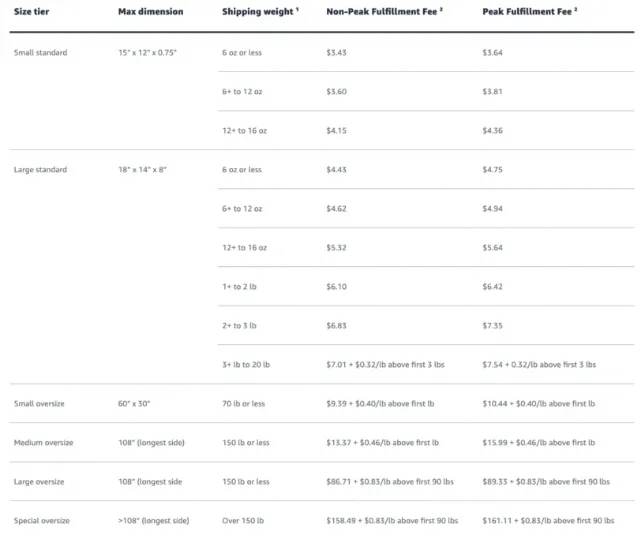Select the Special oversize row label

[x=42, y=520]
